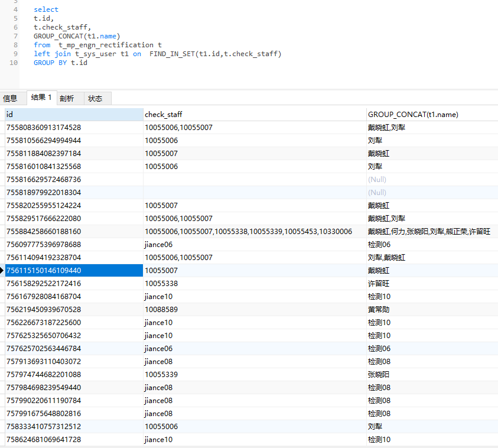Select id cell 756219450939670528
Screen dimensions: 498x448
point(74,310)
